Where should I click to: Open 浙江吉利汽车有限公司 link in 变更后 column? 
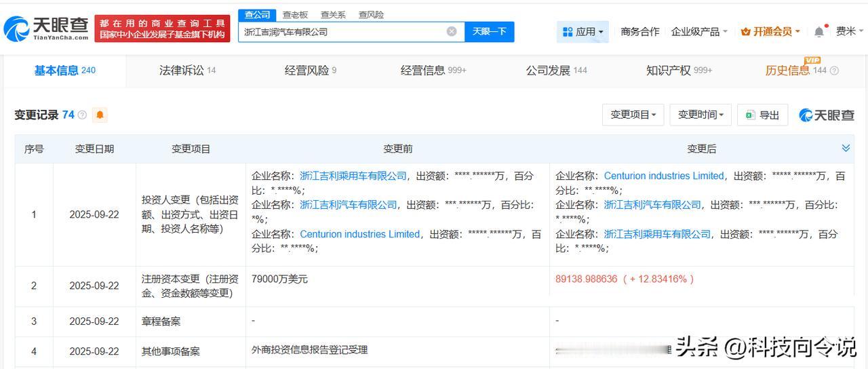coord(652,204)
